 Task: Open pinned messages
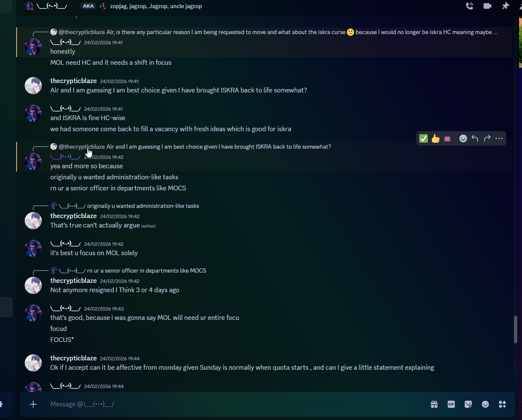tap(505, 6)
